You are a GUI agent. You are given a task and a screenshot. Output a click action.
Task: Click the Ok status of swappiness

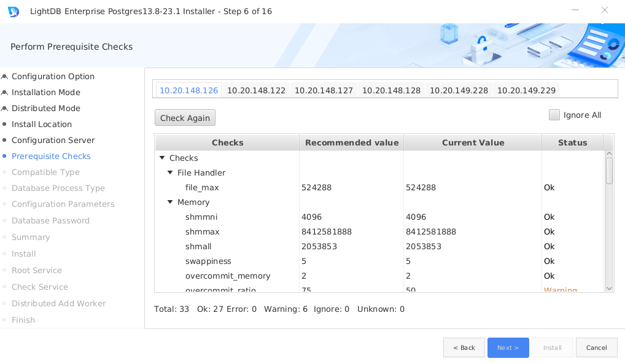(549, 261)
